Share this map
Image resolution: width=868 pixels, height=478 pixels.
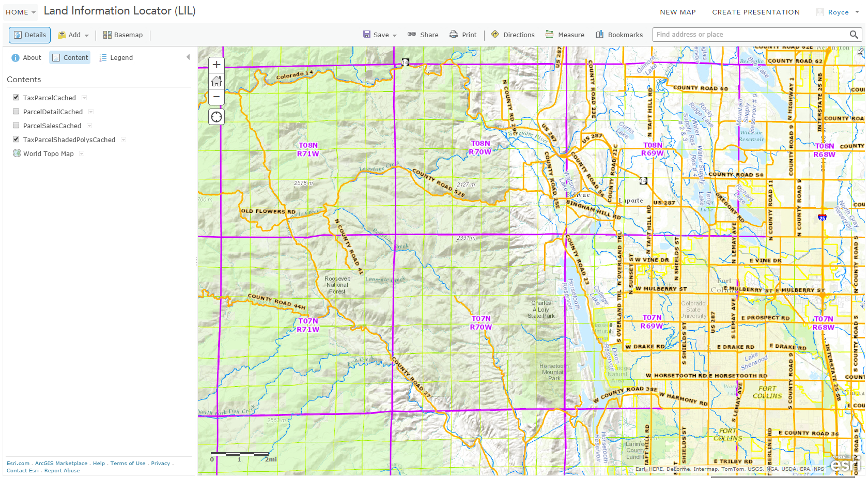(423, 35)
